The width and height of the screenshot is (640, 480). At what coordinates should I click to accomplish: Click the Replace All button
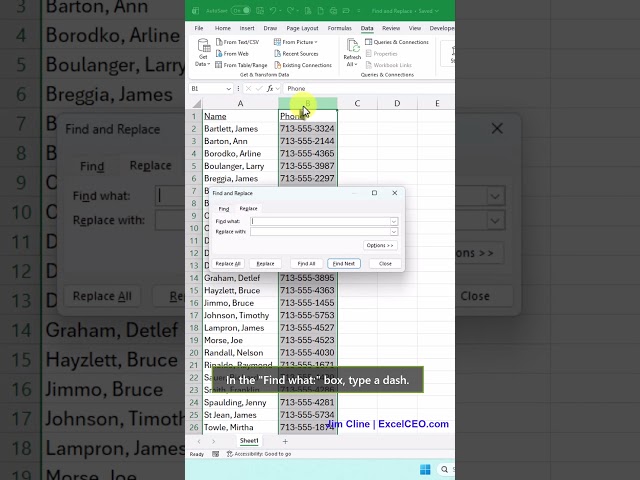[x=228, y=264]
